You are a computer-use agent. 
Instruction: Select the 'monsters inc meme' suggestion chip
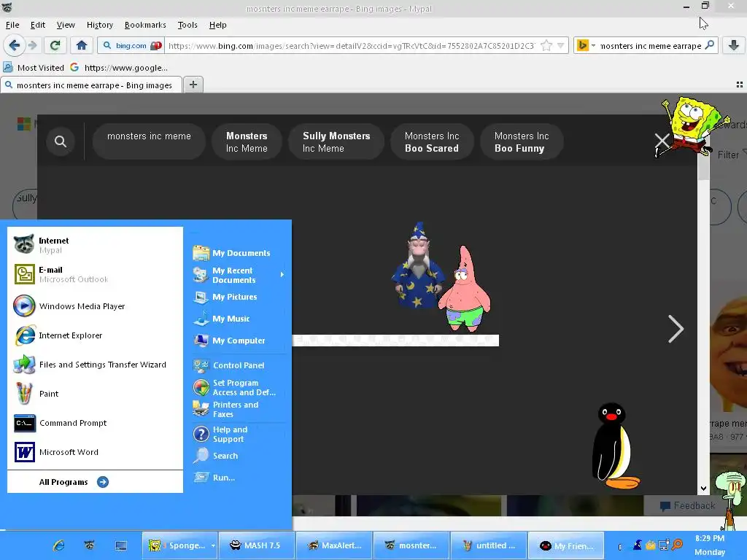pyautogui.click(x=149, y=141)
